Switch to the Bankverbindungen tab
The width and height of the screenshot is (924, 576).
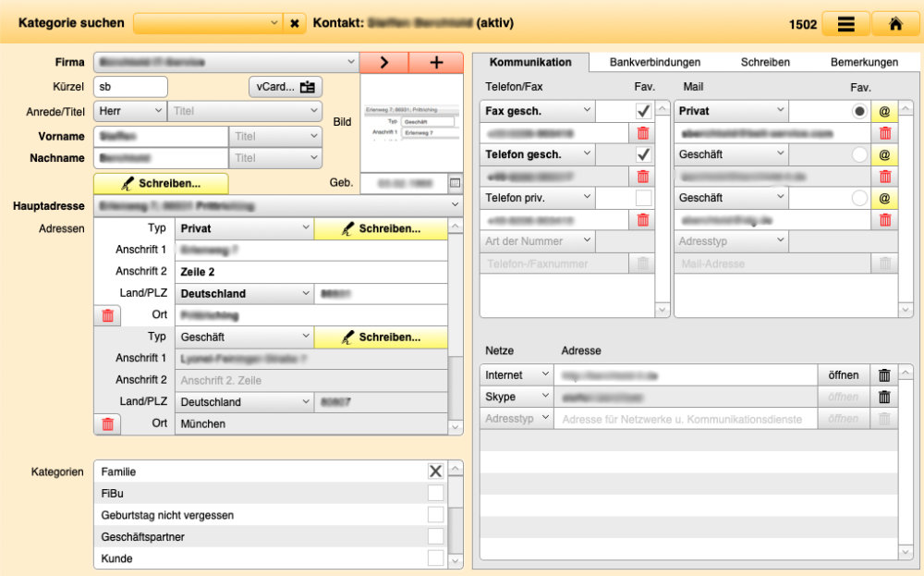pos(655,62)
